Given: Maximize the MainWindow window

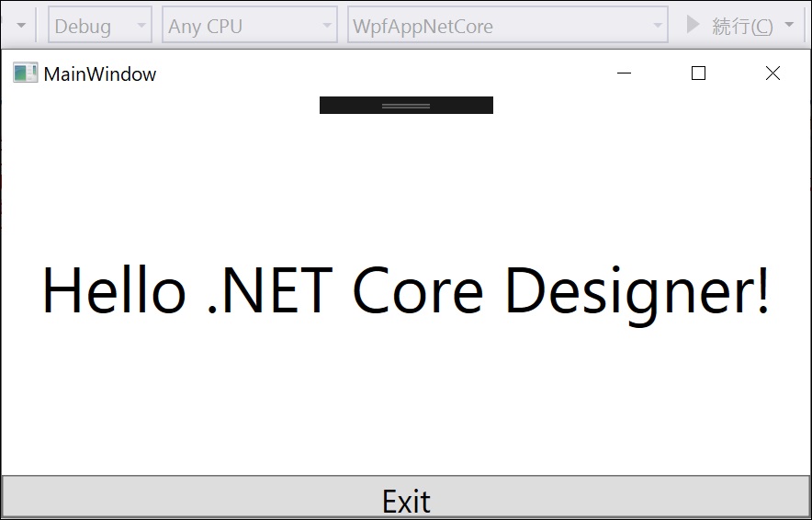Looking at the screenshot, I should point(699,73).
